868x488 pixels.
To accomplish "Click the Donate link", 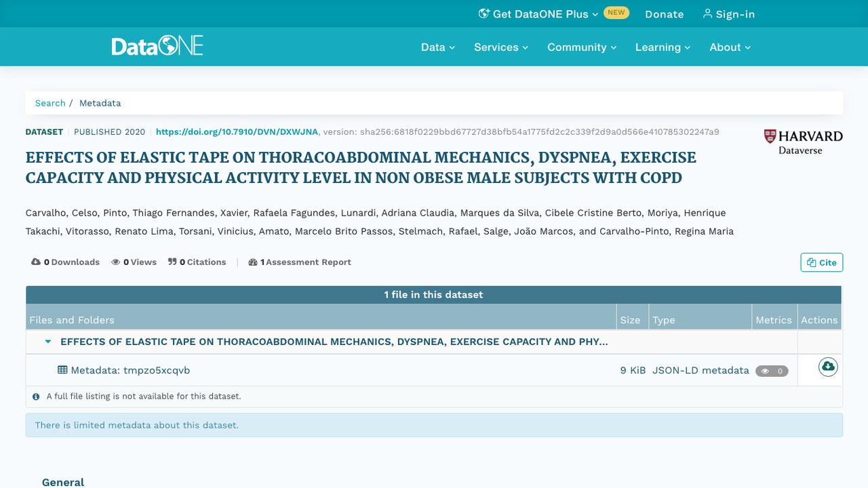I will click(665, 14).
